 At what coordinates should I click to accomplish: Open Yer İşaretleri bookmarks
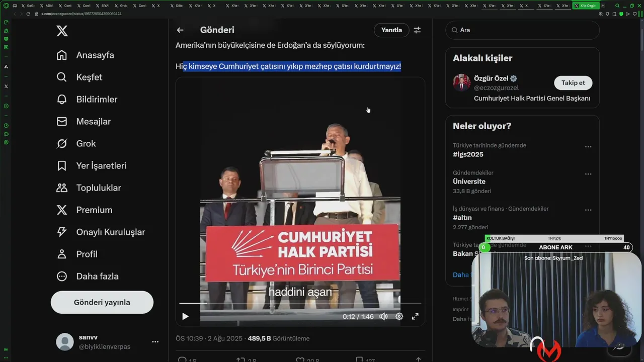click(x=91, y=166)
